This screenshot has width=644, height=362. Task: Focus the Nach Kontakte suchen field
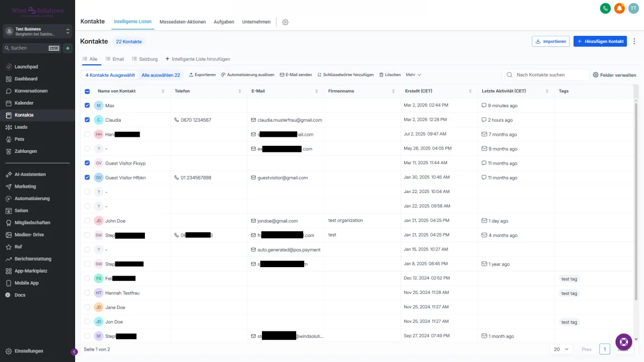(x=545, y=75)
